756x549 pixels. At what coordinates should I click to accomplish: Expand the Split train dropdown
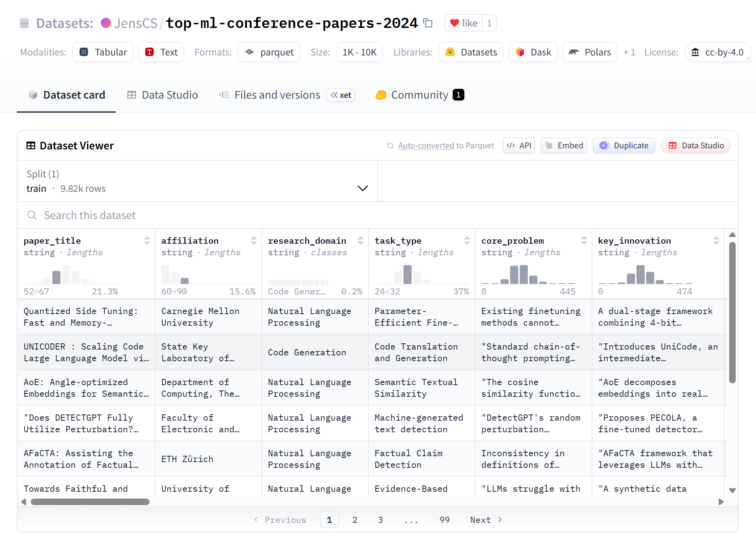[x=197, y=181]
